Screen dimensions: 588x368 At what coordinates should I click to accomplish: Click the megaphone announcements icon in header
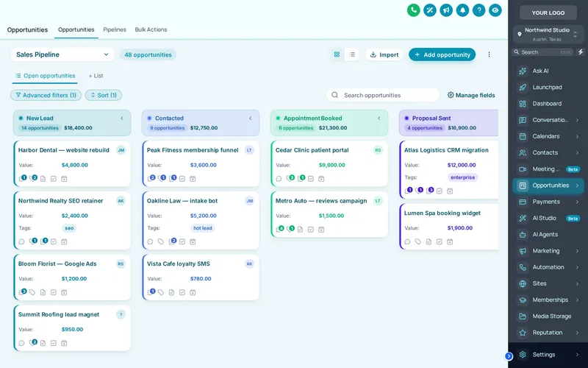[446, 10]
